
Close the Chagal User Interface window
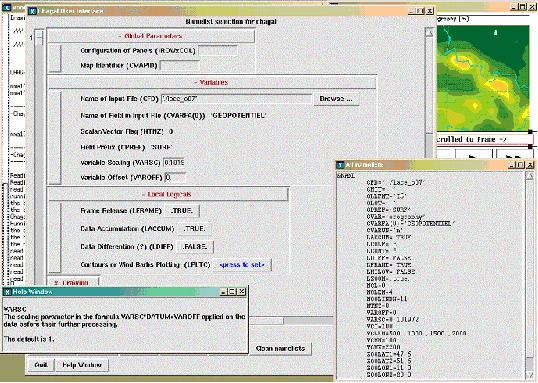pos(430,11)
